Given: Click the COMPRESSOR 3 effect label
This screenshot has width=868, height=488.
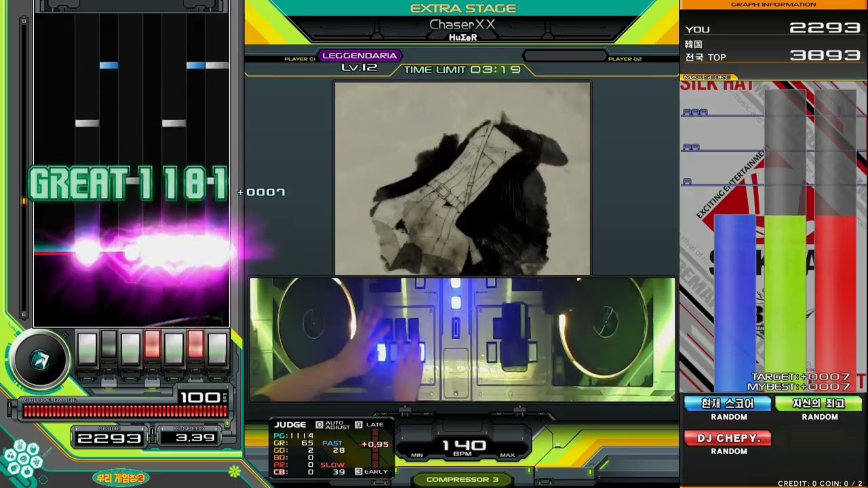Looking at the screenshot, I should (x=462, y=479).
